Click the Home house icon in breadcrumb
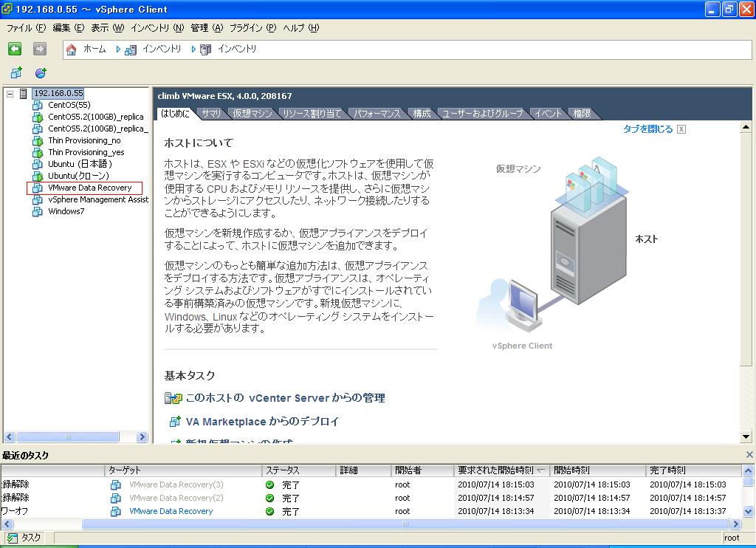The image size is (756, 548). click(x=72, y=49)
